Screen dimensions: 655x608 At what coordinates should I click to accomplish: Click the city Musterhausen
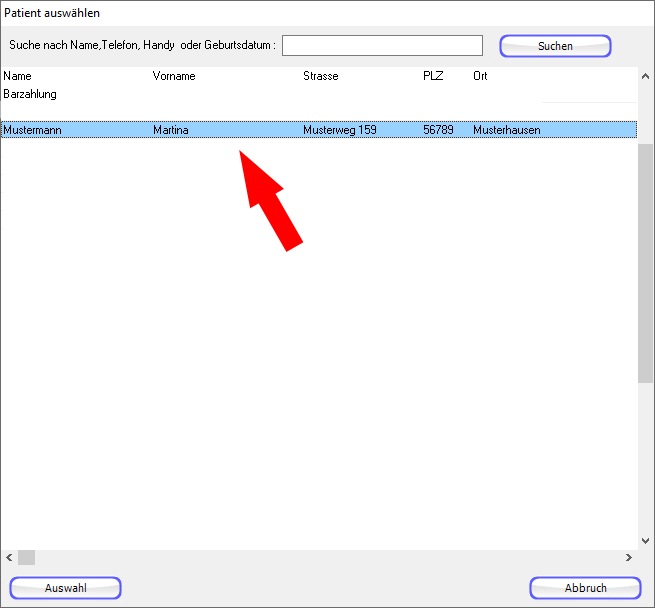coord(506,130)
